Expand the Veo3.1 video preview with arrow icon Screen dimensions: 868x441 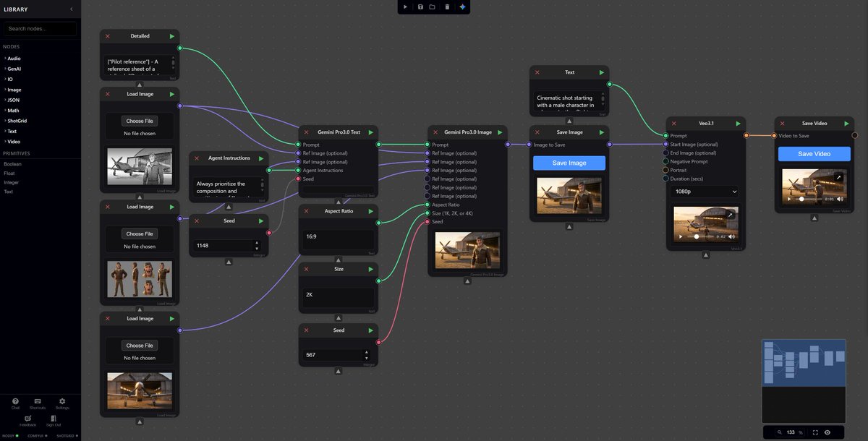coord(731,215)
